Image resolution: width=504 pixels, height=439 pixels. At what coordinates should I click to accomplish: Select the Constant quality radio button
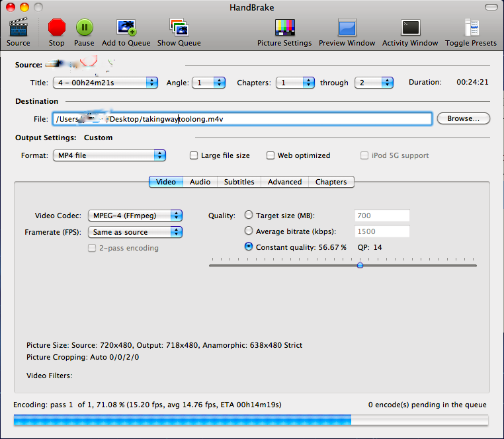click(x=249, y=247)
